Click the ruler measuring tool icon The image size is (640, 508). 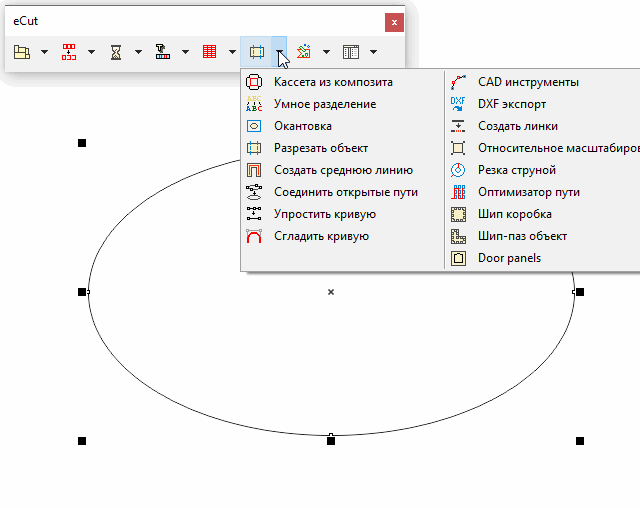pyautogui.click(x=162, y=52)
